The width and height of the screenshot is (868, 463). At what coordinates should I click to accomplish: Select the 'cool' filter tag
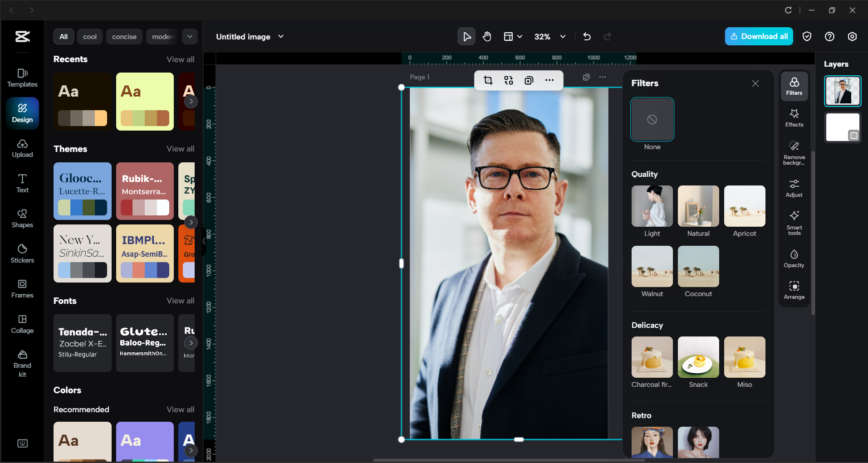(x=89, y=36)
